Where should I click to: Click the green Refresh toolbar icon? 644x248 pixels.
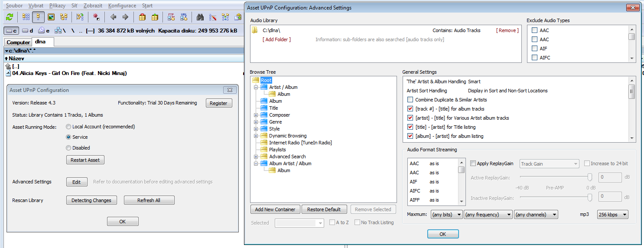click(9, 17)
